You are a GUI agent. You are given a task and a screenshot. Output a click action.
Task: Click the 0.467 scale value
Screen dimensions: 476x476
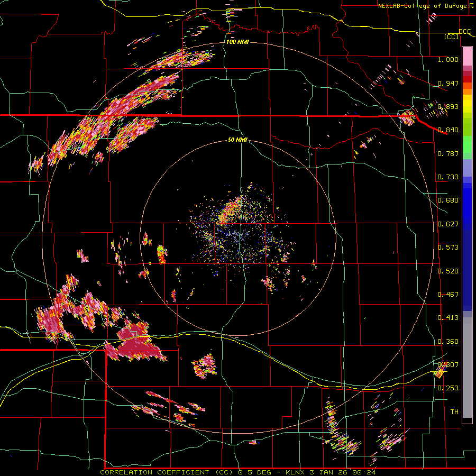(448, 295)
